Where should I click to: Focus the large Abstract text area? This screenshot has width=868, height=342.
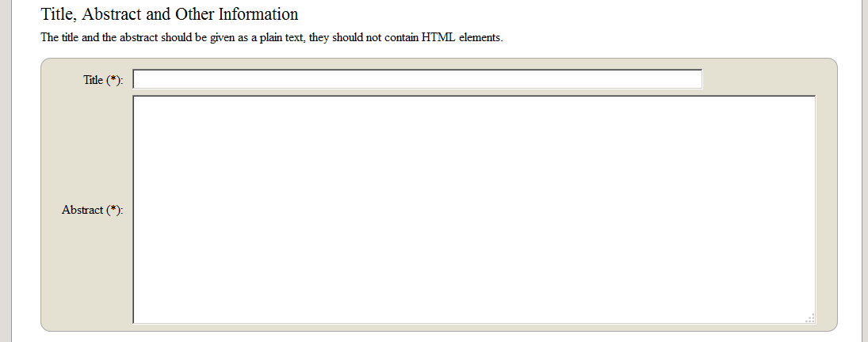coord(474,209)
